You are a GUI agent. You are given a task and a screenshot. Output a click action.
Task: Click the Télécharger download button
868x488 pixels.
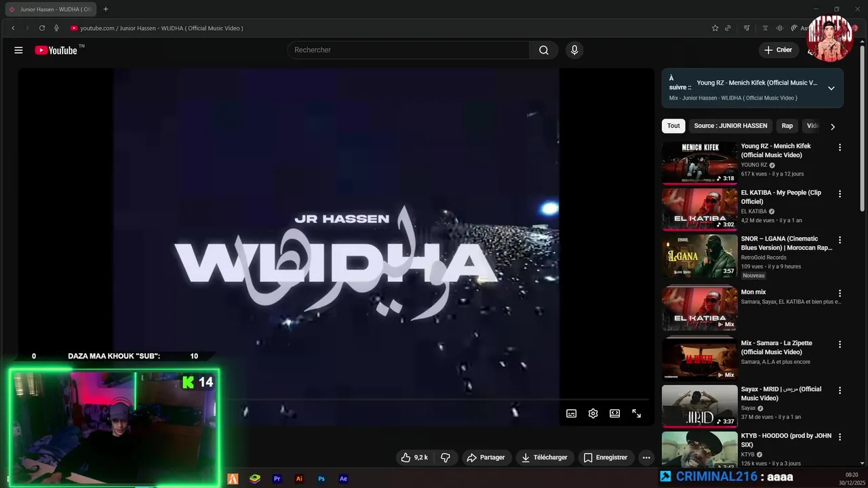[x=545, y=457]
